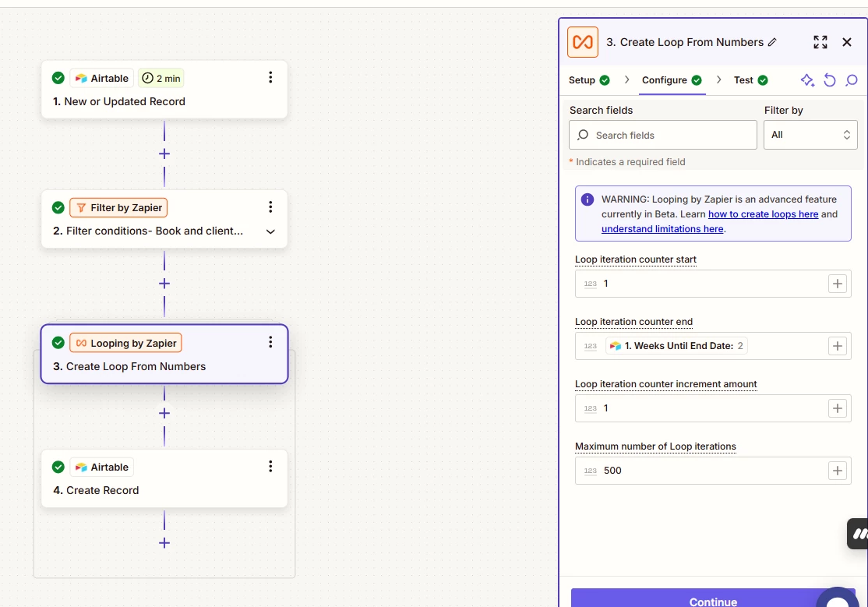This screenshot has height=607, width=868.
Task: Click the Looping app icon in panel header
Action: [583, 42]
